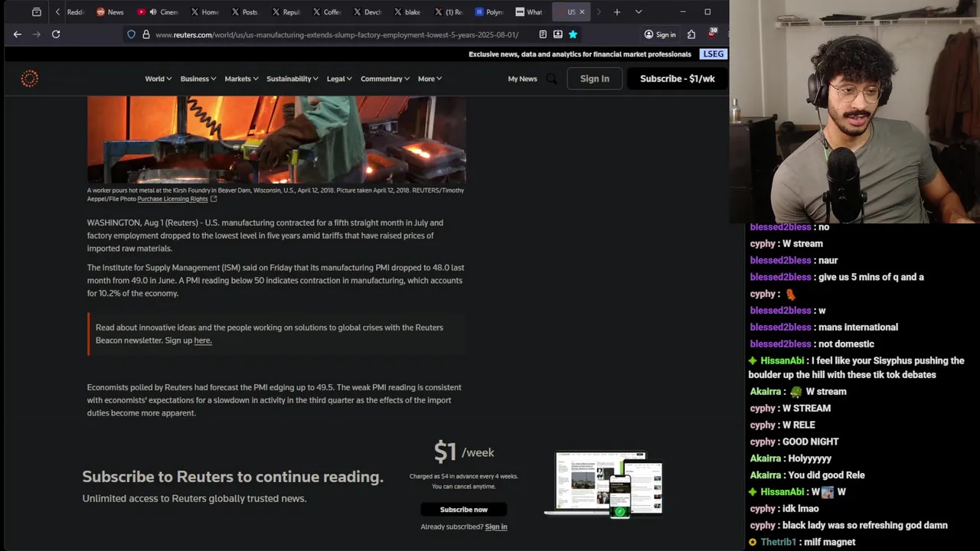Click chat message 'give us 5 mins of q and a'
This screenshot has width=980, height=551.
pos(871,277)
